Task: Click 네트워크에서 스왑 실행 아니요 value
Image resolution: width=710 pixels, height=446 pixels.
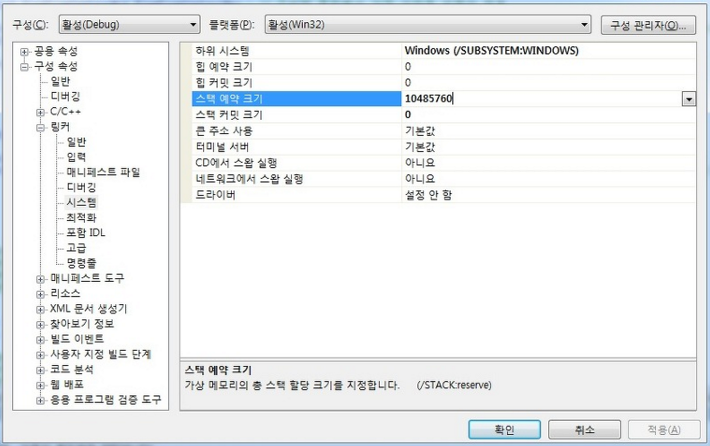Action: point(420,178)
